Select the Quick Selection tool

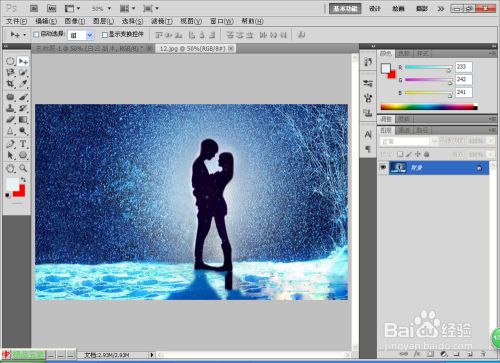pos(23,72)
